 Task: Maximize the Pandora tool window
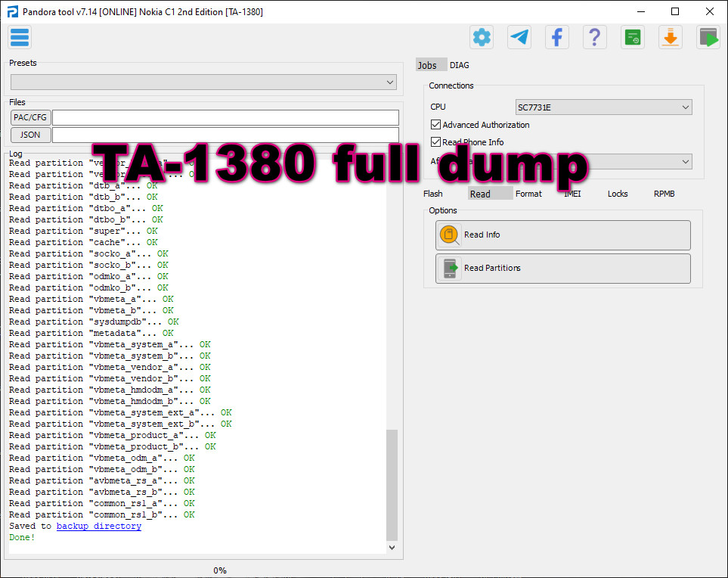(x=675, y=11)
